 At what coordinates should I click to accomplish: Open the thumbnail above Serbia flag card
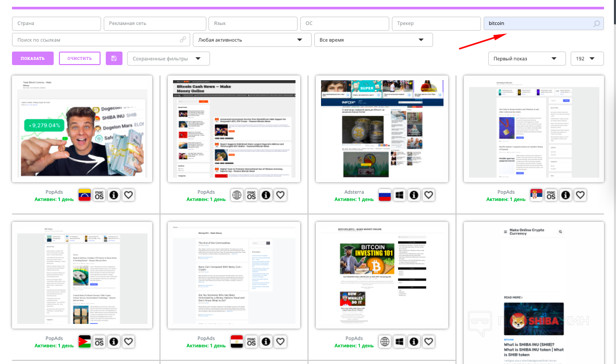534,129
